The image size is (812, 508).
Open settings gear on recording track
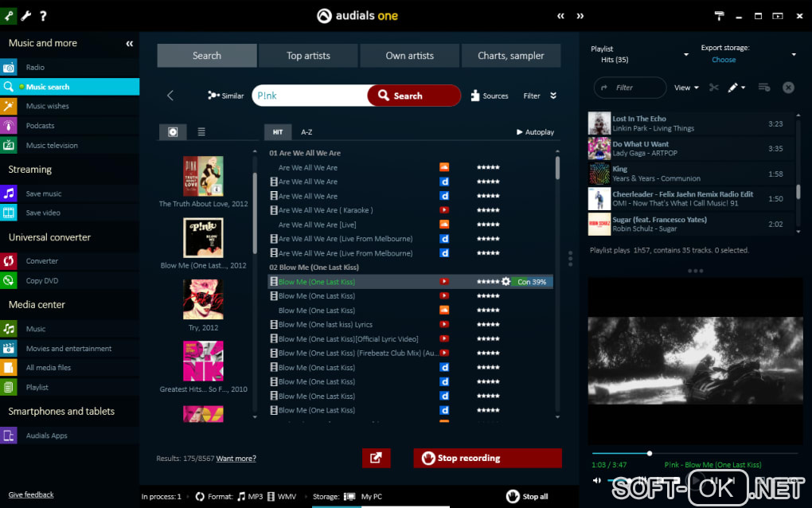click(x=506, y=282)
